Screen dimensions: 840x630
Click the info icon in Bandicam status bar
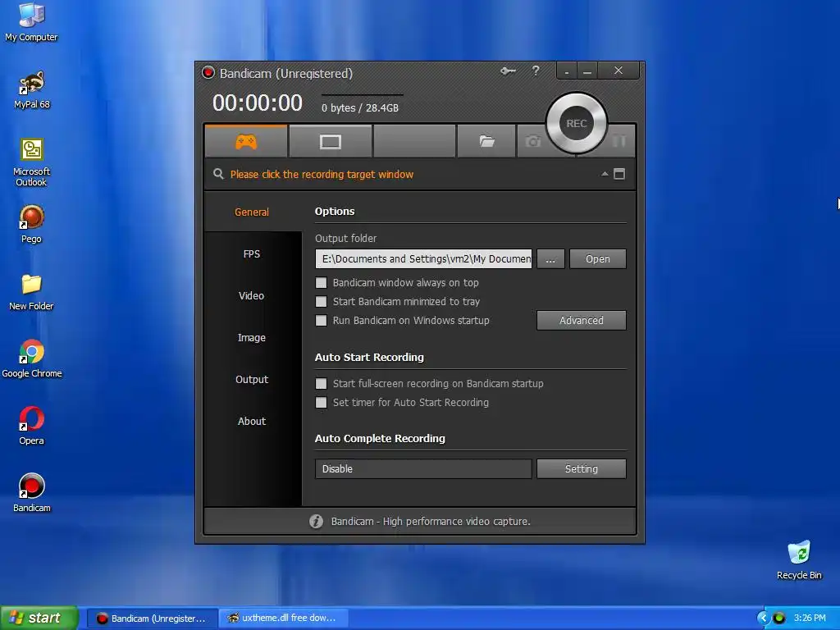316,521
